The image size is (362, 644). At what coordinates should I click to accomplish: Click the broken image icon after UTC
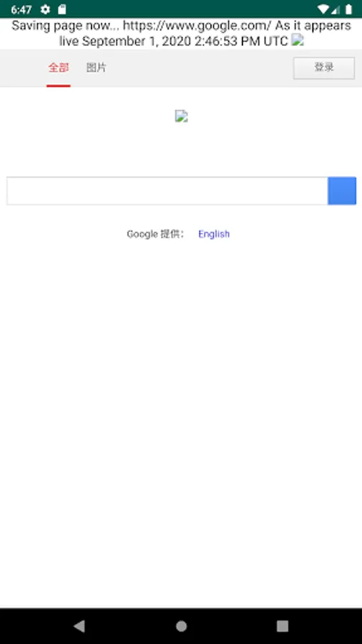coord(297,40)
